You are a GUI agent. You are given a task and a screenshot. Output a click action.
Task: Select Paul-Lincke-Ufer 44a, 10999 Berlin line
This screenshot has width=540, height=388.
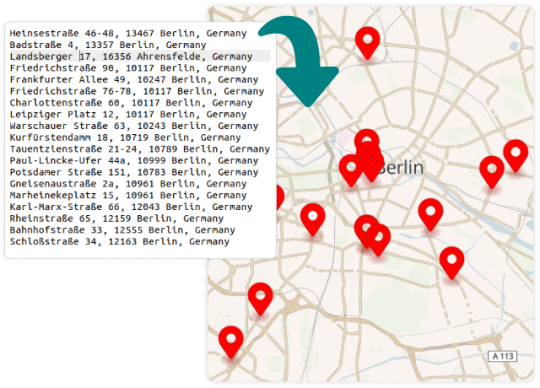(x=134, y=161)
